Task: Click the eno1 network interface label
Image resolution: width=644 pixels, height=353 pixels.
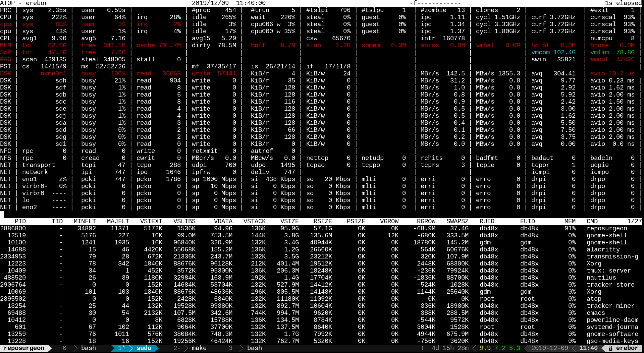Action: 30,179
